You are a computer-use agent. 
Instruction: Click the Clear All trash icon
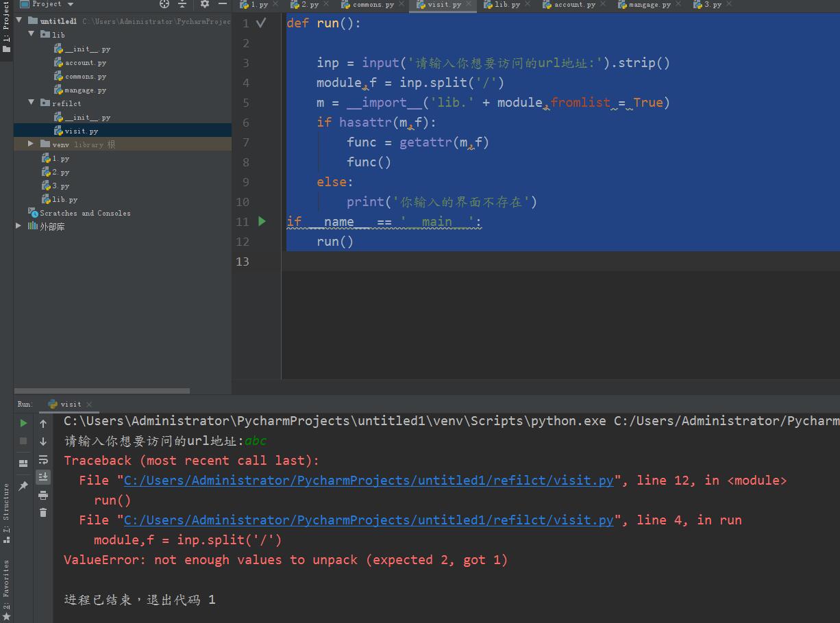click(x=43, y=512)
